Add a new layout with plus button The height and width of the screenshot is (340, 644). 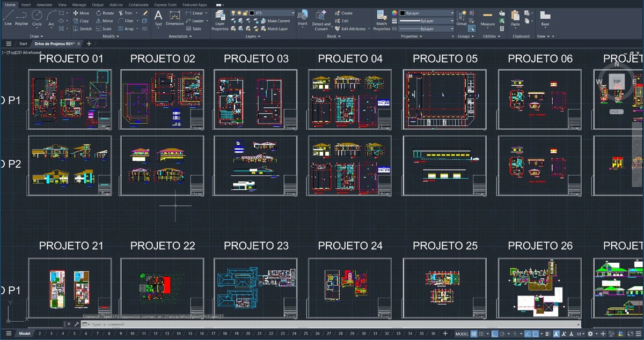[445, 334]
